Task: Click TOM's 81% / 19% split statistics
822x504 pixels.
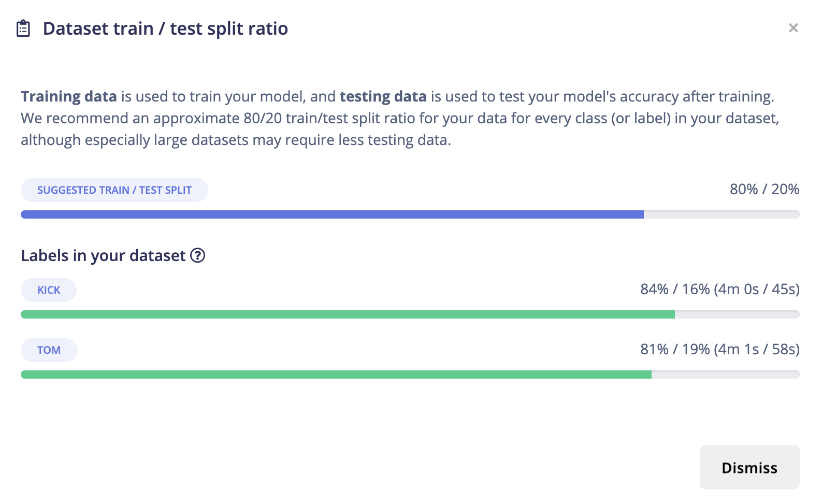Action: [x=719, y=349]
